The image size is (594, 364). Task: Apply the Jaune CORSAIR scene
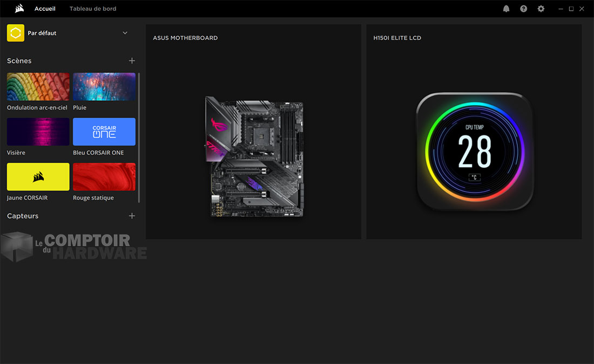[38, 177]
